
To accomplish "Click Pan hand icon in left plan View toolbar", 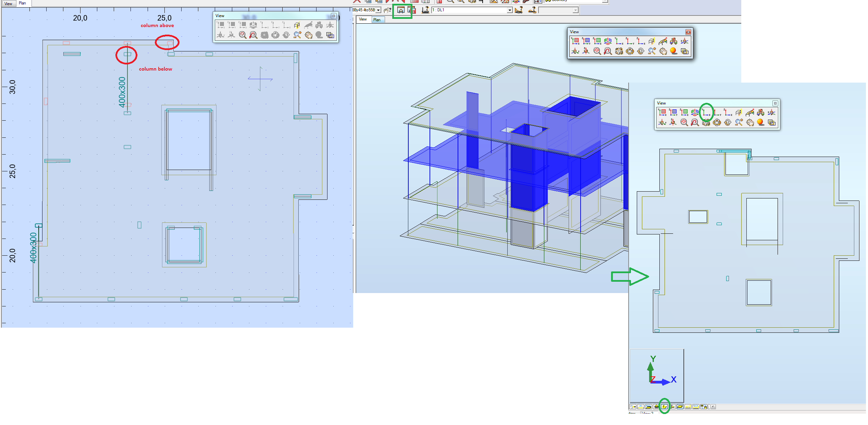I will (308, 35).
